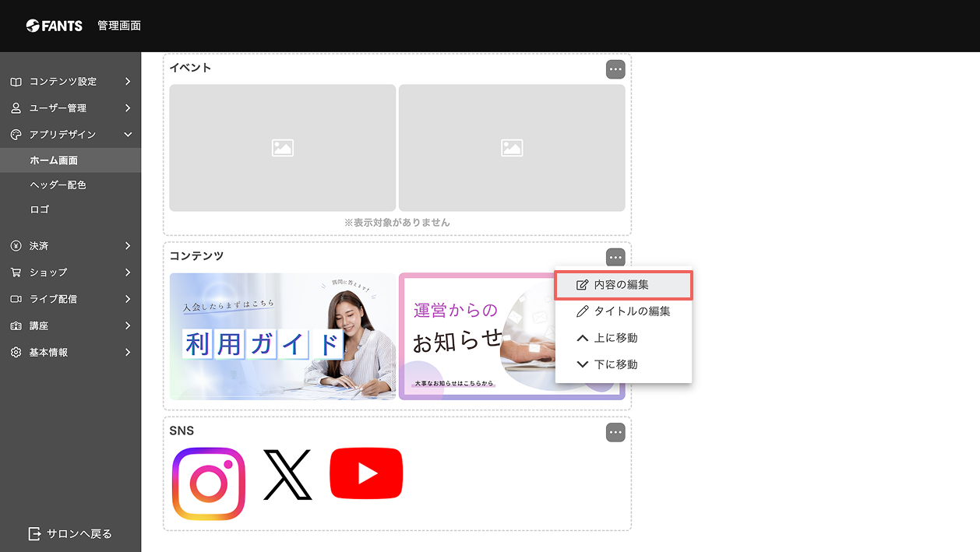The width and height of the screenshot is (980, 552).
Task: Open ヘッダー配色 in the sidebar
Action: pyautogui.click(x=70, y=185)
